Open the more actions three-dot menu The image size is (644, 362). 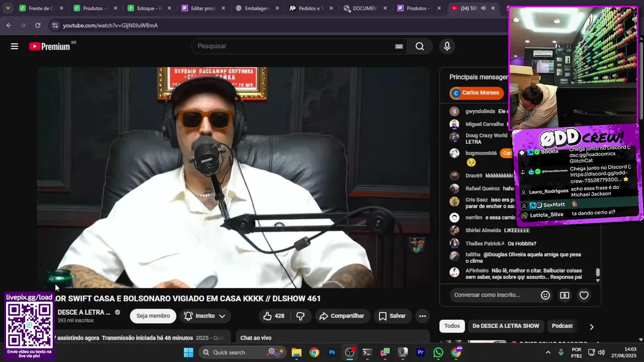(x=423, y=316)
